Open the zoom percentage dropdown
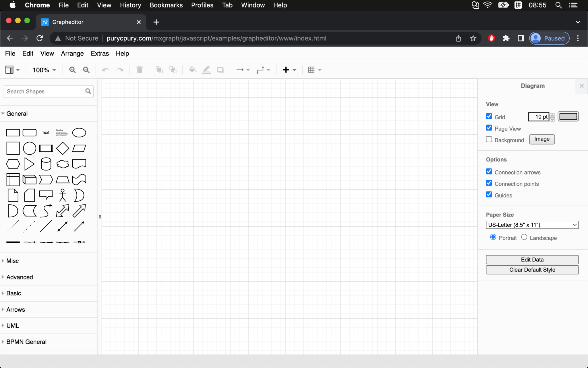The height and width of the screenshot is (368, 588). coord(43,70)
